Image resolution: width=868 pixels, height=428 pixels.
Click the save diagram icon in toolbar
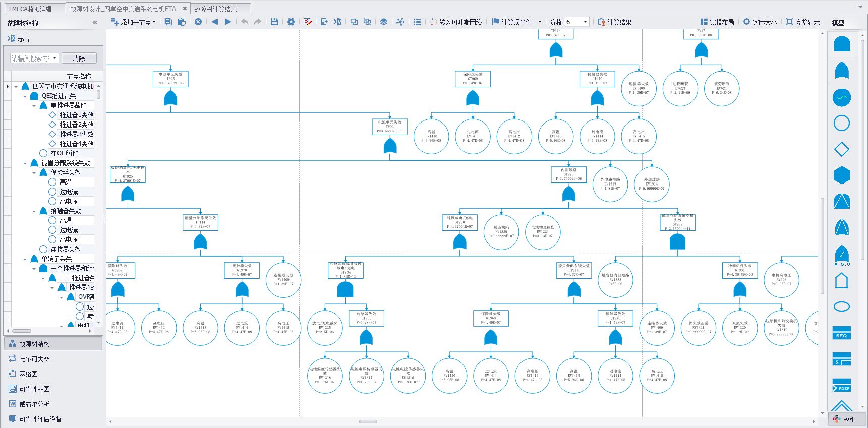click(x=274, y=22)
